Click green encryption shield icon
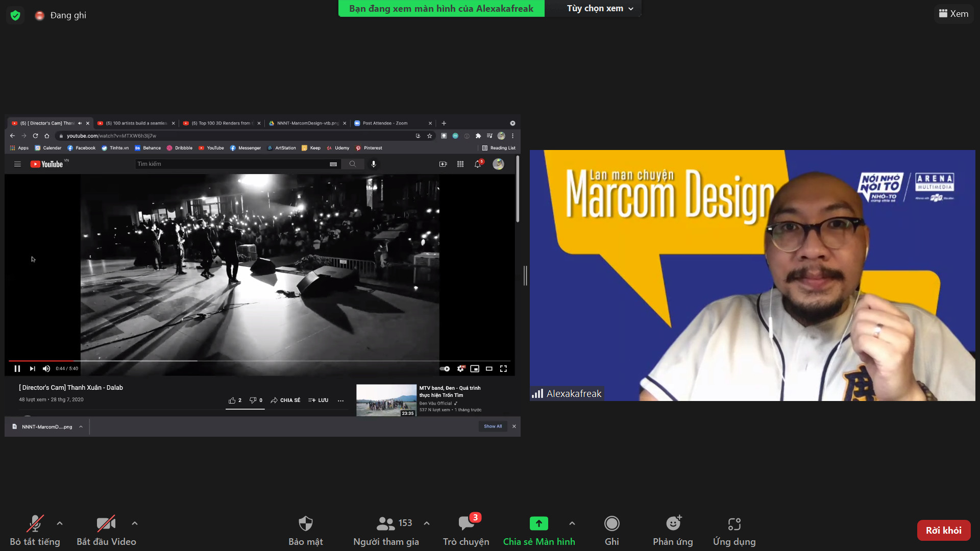Viewport: 980px width, 551px height. point(15,15)
